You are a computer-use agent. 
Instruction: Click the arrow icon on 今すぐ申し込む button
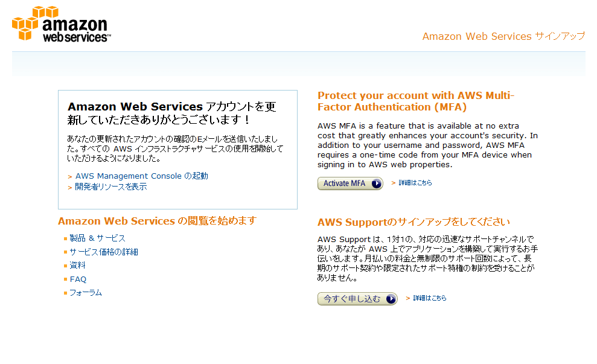(391, 299)
